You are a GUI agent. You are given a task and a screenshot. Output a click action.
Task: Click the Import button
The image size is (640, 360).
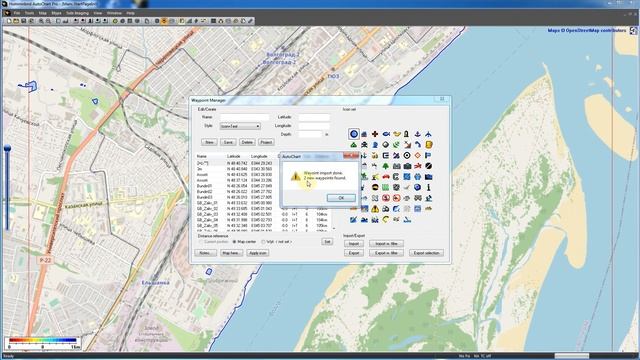click(x=353, y=244)
